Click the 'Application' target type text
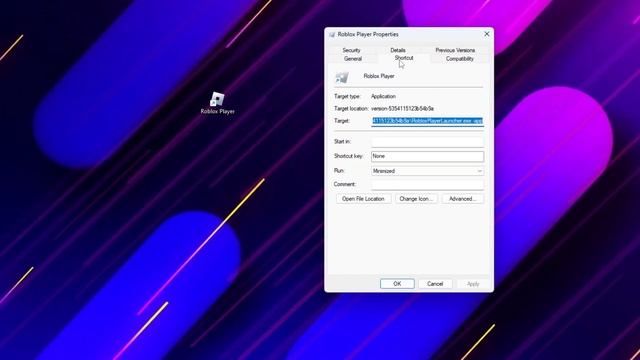Viewport: 640px width, 360px height. [x=383, y=96]
